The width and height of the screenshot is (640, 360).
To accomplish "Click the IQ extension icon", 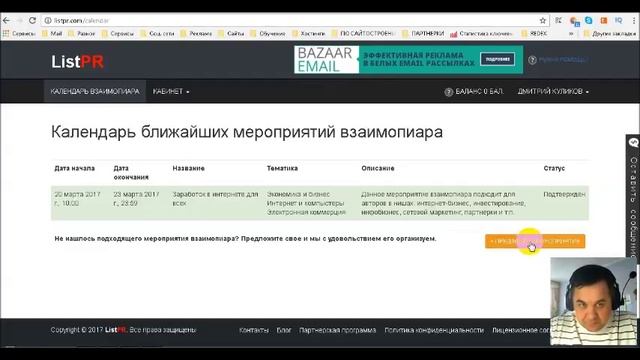I will click(618, 20).
